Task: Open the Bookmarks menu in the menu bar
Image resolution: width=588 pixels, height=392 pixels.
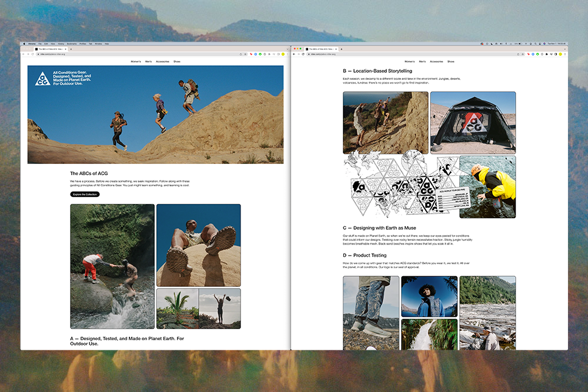Action: click(72, 44)
